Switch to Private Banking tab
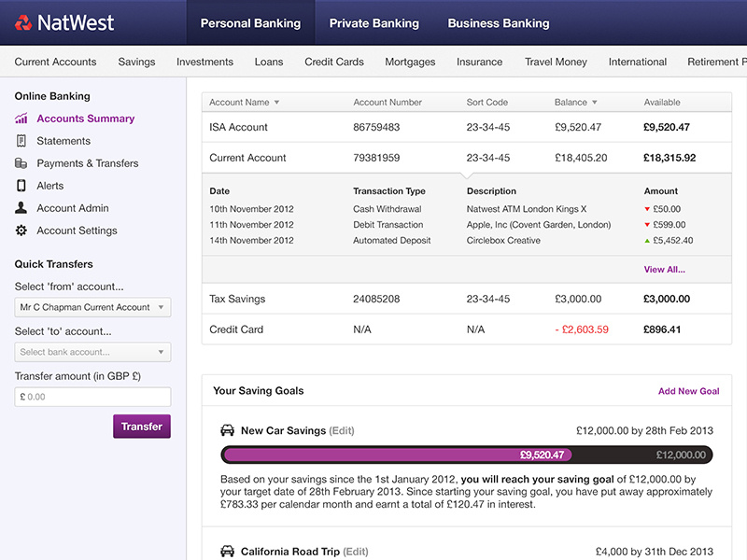The width and height of the screenshot is (747, 560). click(374, 22)
